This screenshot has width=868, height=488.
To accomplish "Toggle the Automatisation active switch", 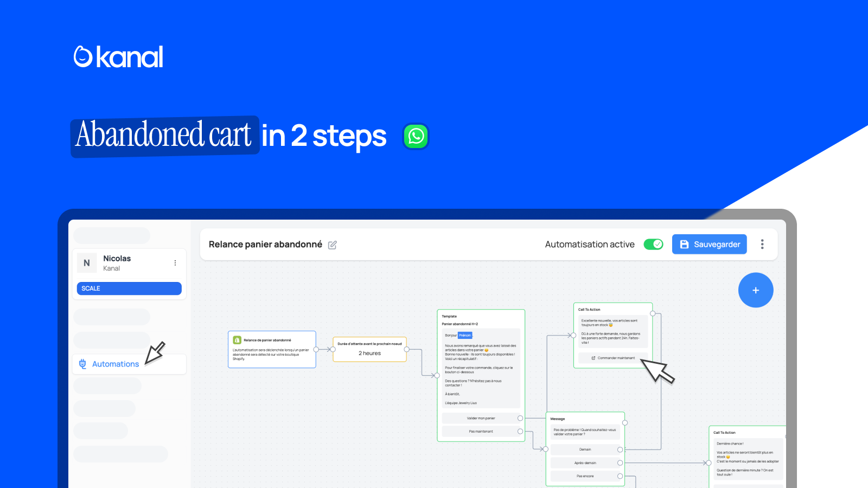I will click(x=653, y=245).
